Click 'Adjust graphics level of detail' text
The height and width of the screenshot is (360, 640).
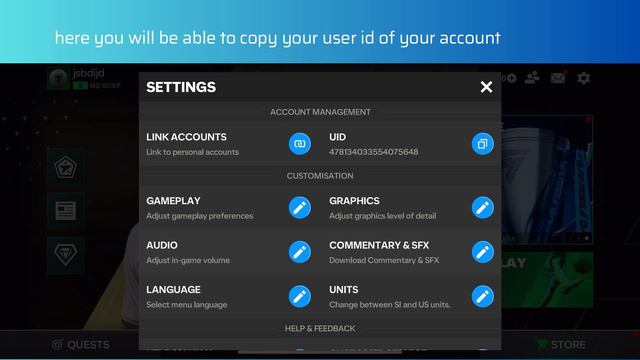coord(382,216)
